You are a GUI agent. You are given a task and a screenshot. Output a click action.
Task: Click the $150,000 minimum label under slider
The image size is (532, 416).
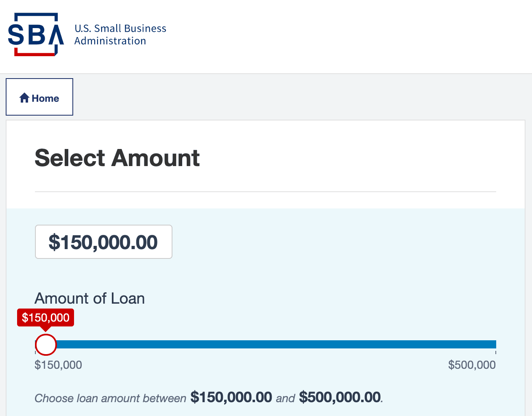tap(59, 365)
